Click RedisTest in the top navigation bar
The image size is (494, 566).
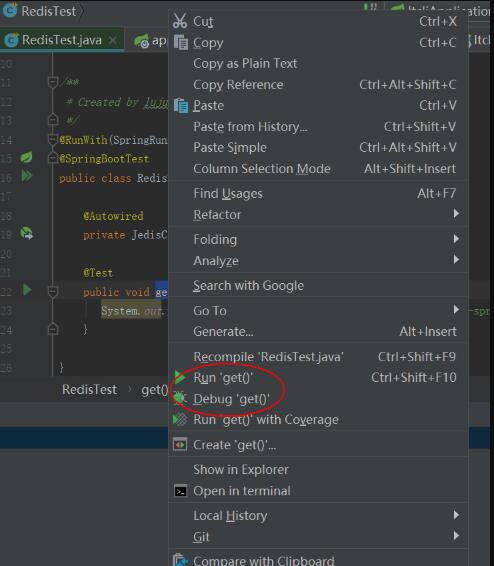pyautogui.click(x=49, y=11)
